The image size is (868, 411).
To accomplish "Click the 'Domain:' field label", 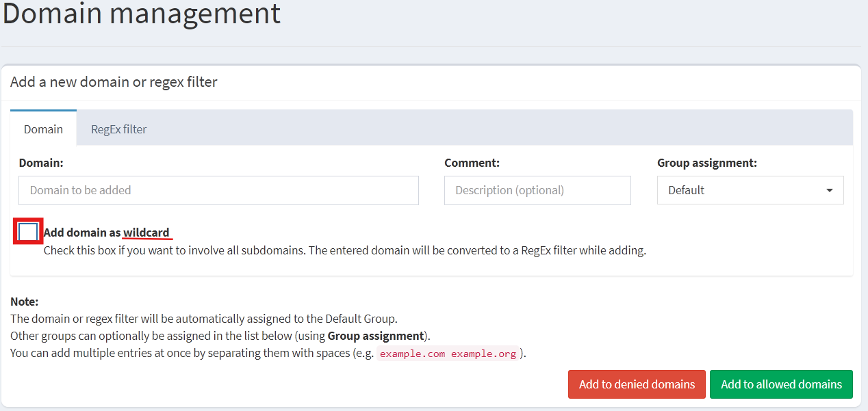I will tap(41, 163).
